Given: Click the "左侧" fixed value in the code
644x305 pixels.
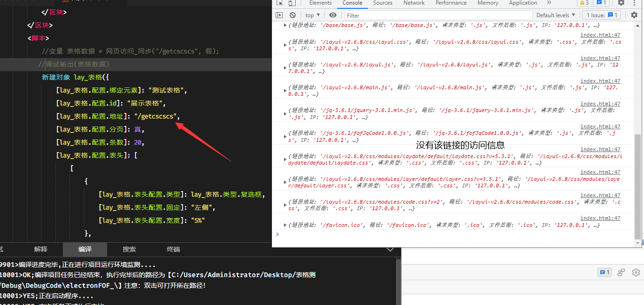Looking at the screenshot, I should pos(202,207).
